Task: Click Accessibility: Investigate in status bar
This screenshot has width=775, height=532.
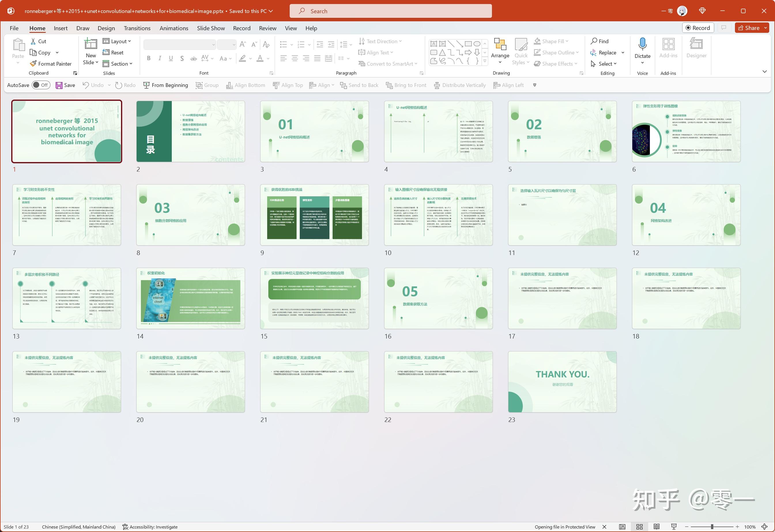Action: coord(150,527)
